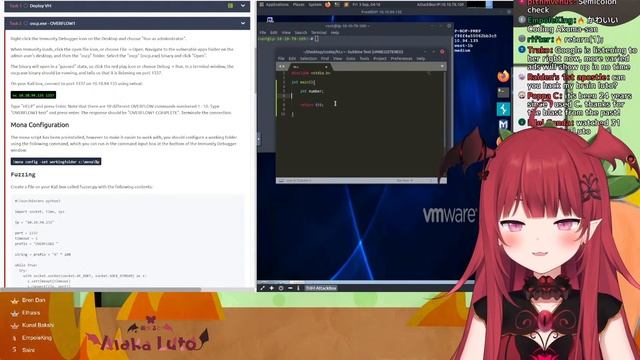The width and height of the screenshot is (640, 360).
Task: Open the terminal from the desktop dock
Action: [503, 93]
